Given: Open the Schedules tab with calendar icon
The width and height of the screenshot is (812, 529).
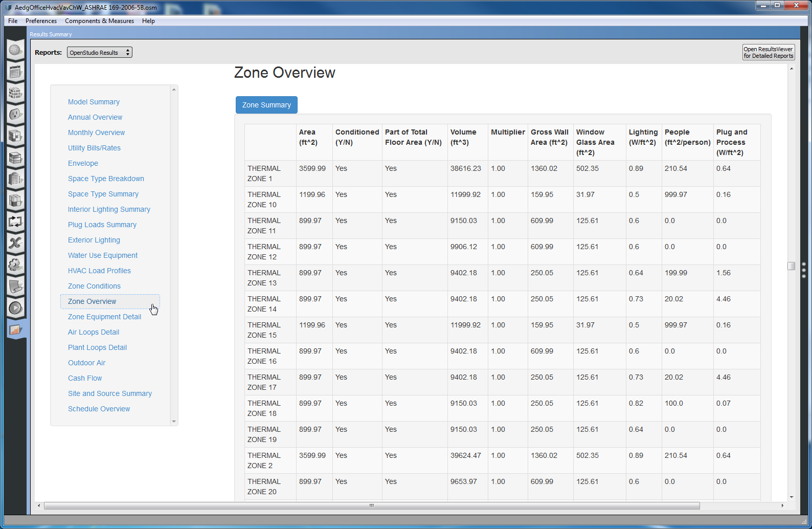Looking at the screenshot, I should pos(15,72).
